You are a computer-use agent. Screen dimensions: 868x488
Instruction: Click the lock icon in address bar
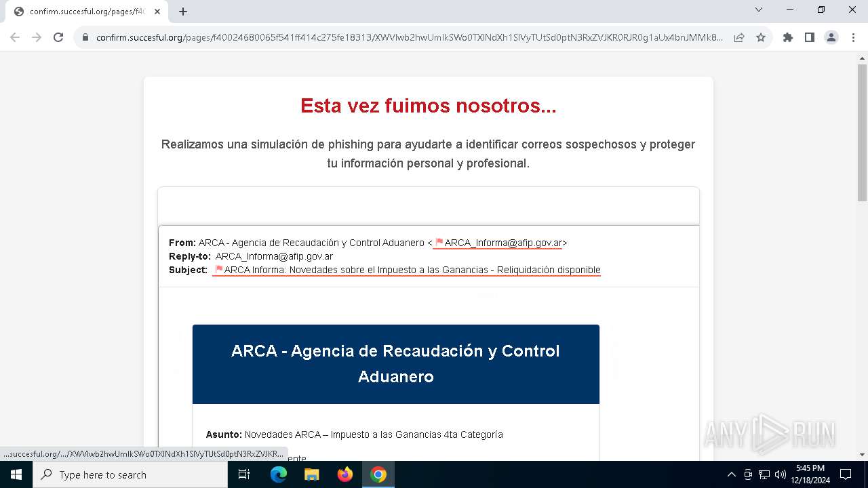pos(85,37)
